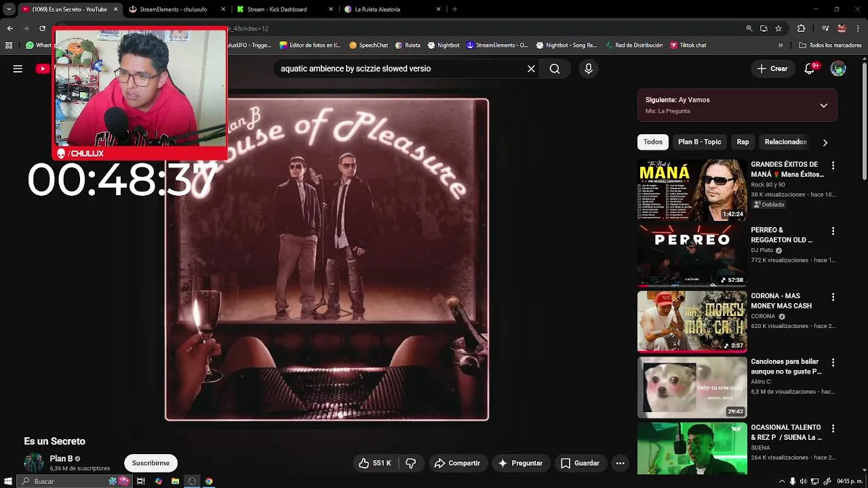This screenshot has width=868, height=488.
Task: Bookmark this page with the star icon
Action: [x=778, y=28]
